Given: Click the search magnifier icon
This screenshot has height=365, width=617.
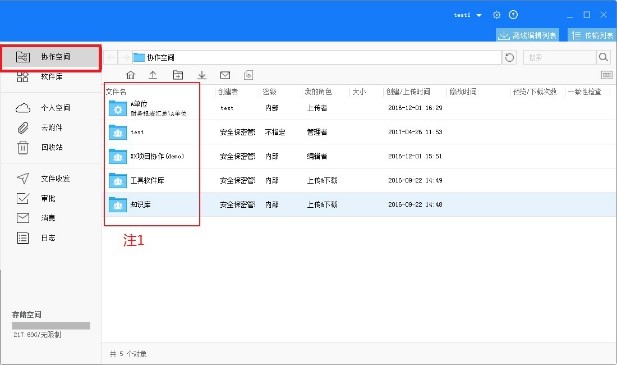Looking at the screenshot, I should [x=603, y=57].
